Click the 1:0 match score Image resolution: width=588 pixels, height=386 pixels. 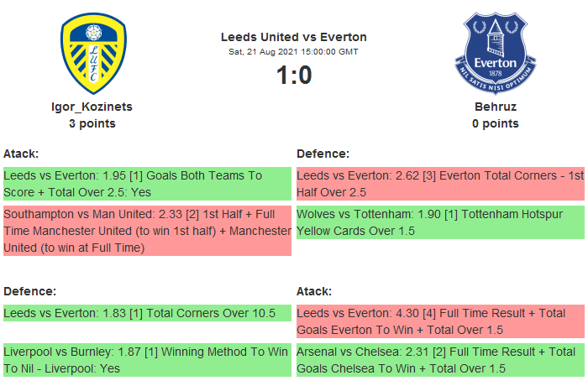(293, 76)
